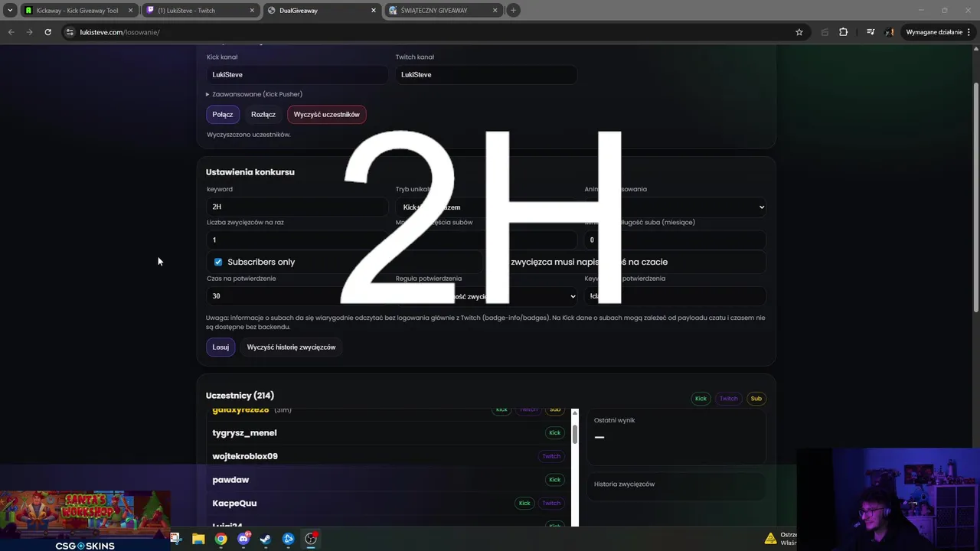Open the Tryb unikalności dropdown
Image resolution: width=980 pixels, height=551 pixels.
click(x=485, y=207)
